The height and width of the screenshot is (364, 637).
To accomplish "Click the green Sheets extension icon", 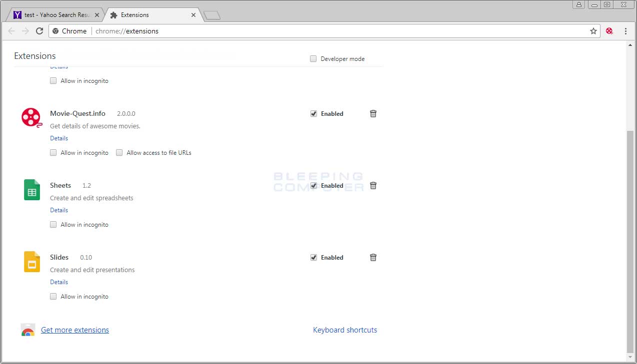I will point(31,189).
